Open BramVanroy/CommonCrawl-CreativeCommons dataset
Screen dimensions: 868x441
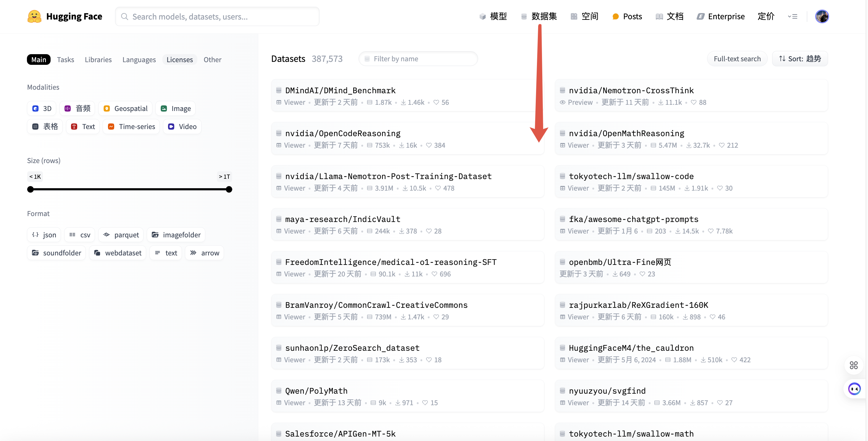pos(407,310)
